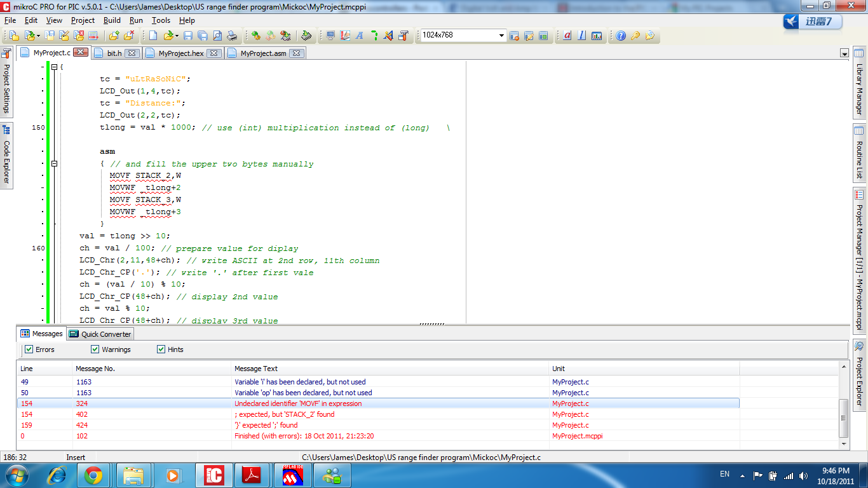Image resolution: width=868 pixels, height=488 pixels.
Task: Toggle the Warnings checkbox
Action: 95,349
